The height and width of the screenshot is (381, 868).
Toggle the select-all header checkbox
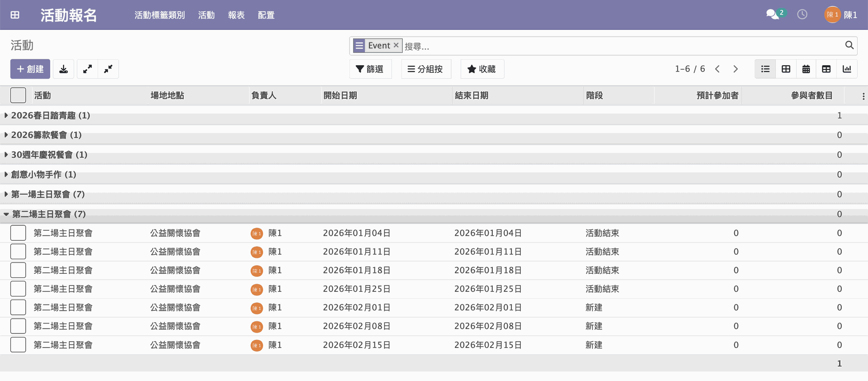tap(18, 95)
